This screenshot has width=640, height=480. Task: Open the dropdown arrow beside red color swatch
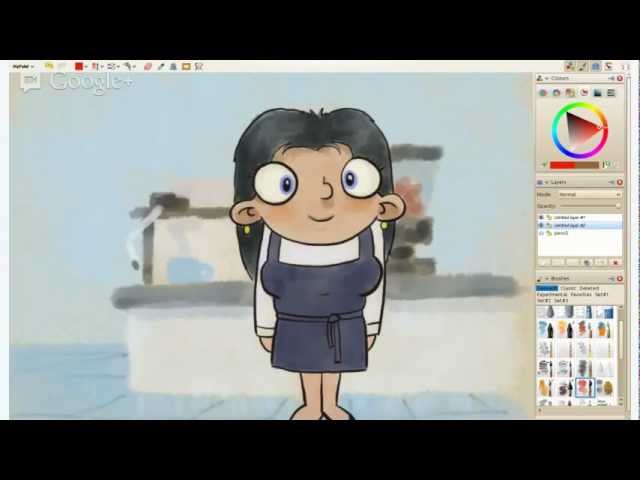pos(86,67)
